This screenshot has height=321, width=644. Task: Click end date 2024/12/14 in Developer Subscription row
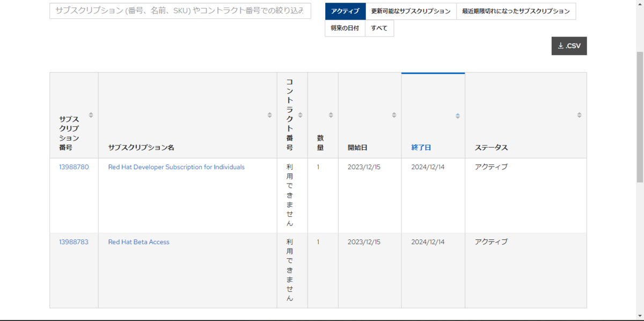pyautogui.click(x=428, y=167)
